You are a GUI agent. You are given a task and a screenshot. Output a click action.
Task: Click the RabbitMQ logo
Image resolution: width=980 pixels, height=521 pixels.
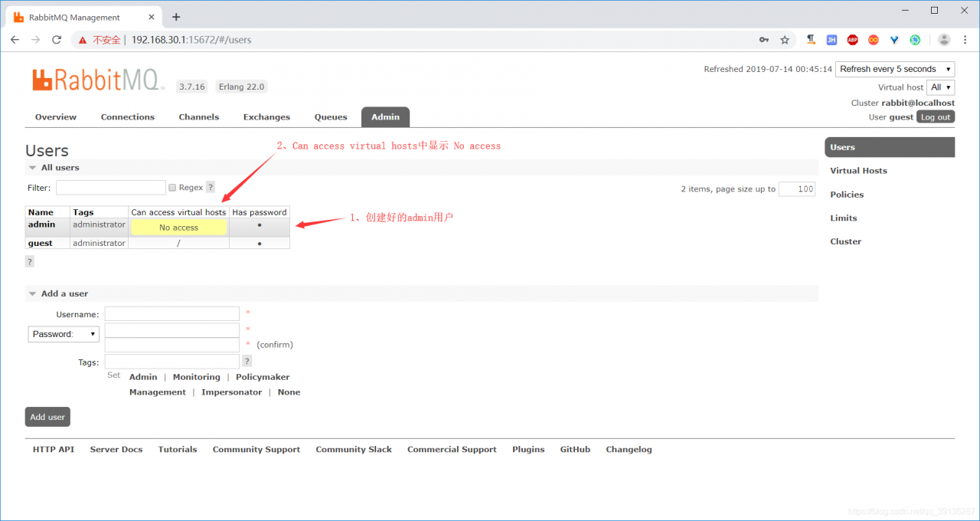point(98,80)
